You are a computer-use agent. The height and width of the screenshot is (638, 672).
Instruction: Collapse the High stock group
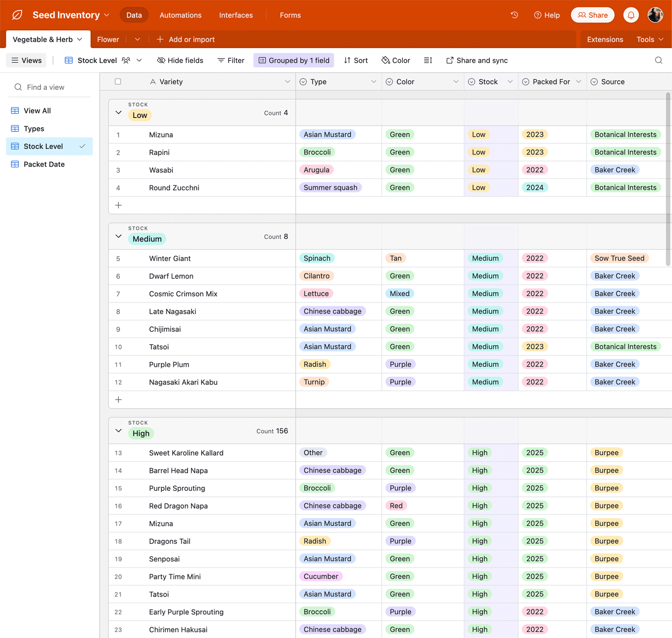point(118,431)
